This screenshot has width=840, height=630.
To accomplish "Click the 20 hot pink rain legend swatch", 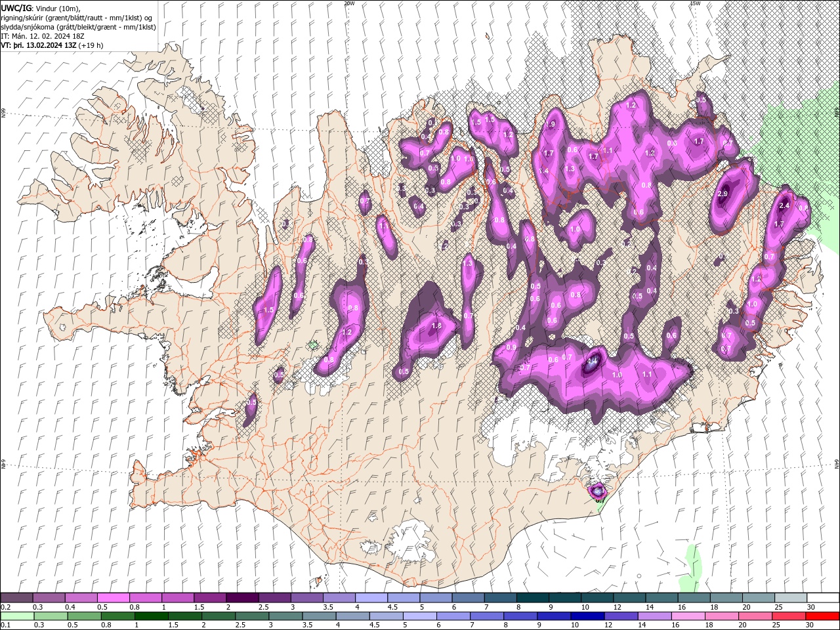I will click(755, 616).
